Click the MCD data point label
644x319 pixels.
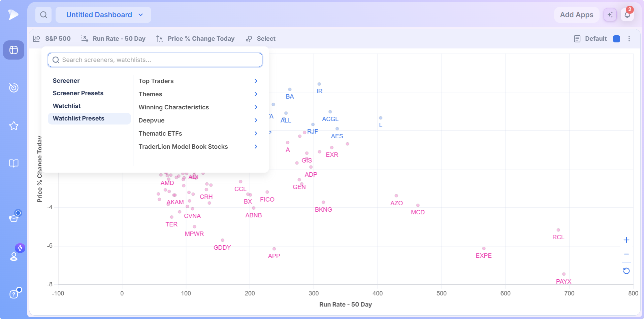click(x=418, y=212)
